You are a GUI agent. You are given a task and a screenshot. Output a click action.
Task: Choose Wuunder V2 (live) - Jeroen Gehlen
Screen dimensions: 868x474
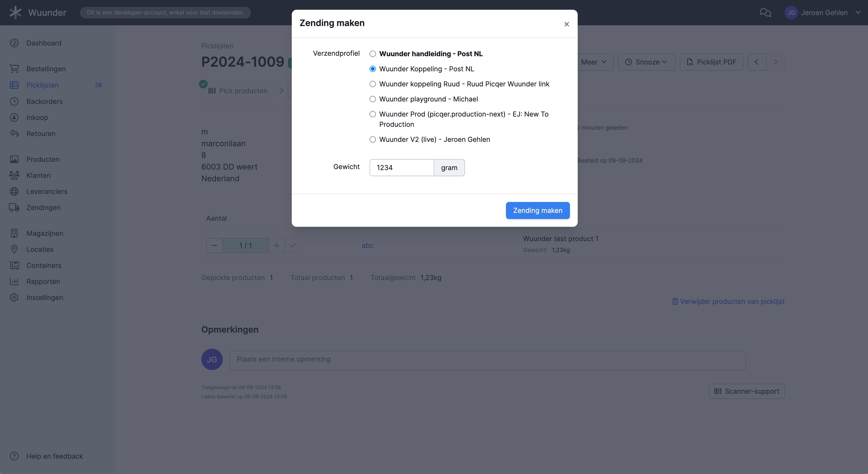[x=373, y=139]
